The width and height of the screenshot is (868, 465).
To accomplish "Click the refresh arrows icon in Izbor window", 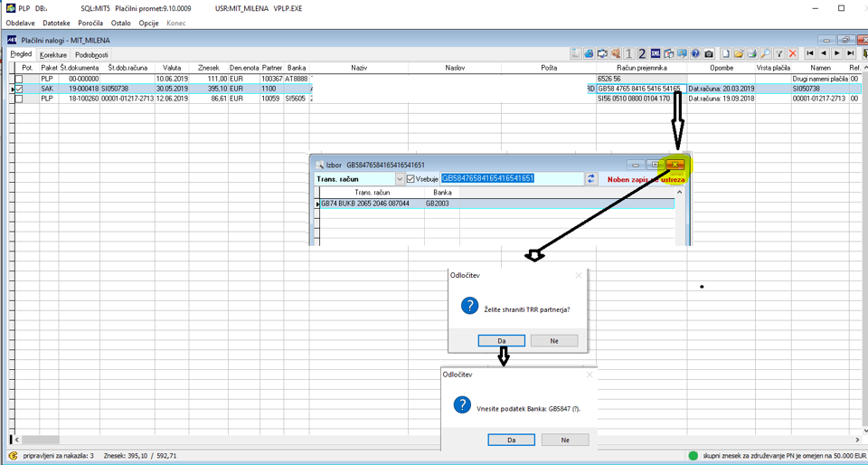I will tap(592, 178).
